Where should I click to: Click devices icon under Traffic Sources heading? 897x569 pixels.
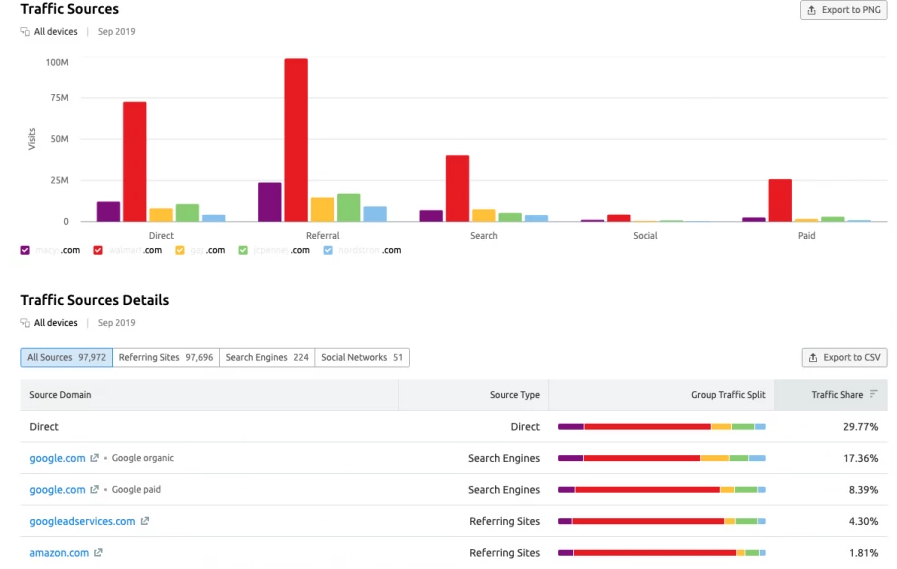click(x=25, y=32)
